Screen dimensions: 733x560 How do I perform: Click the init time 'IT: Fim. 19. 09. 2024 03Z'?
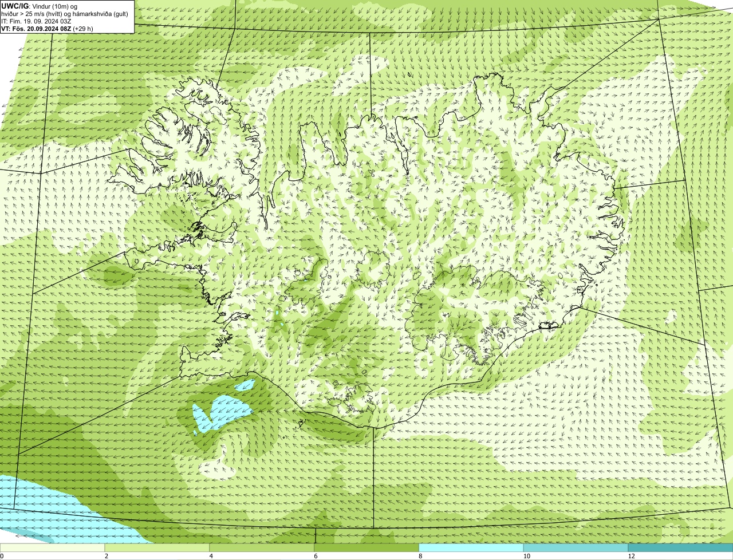(x=36, y=21)
